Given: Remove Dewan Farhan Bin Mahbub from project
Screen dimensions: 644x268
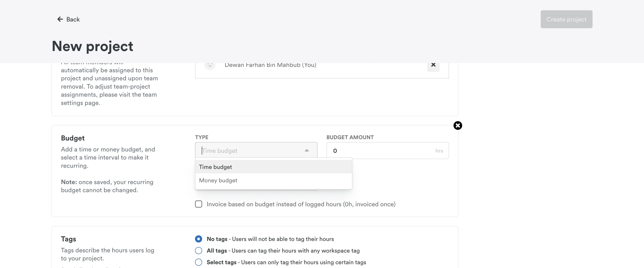Looking at the screenshot, I should (433, 65).
